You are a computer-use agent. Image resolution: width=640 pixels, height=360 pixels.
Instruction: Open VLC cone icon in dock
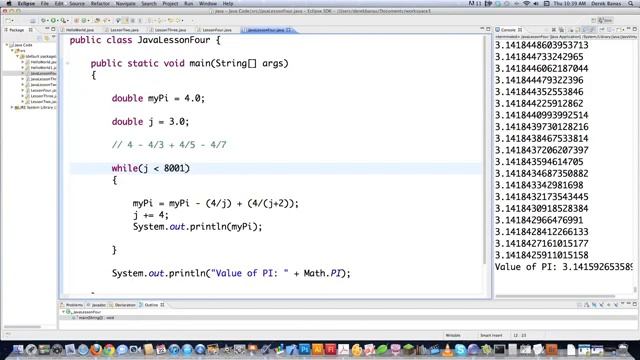click(448, 350)
